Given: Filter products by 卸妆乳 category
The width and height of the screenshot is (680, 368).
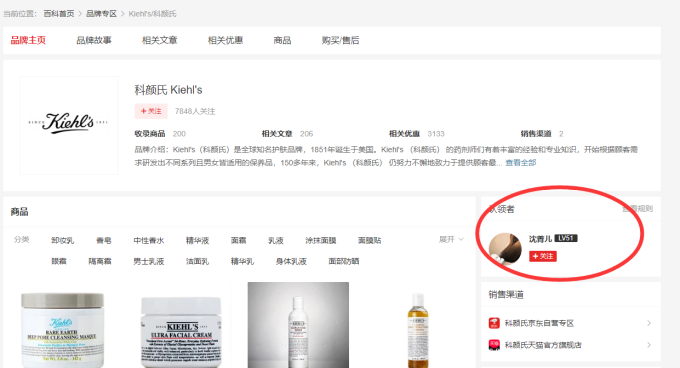Looking at the screenshot, I should 62,241.
